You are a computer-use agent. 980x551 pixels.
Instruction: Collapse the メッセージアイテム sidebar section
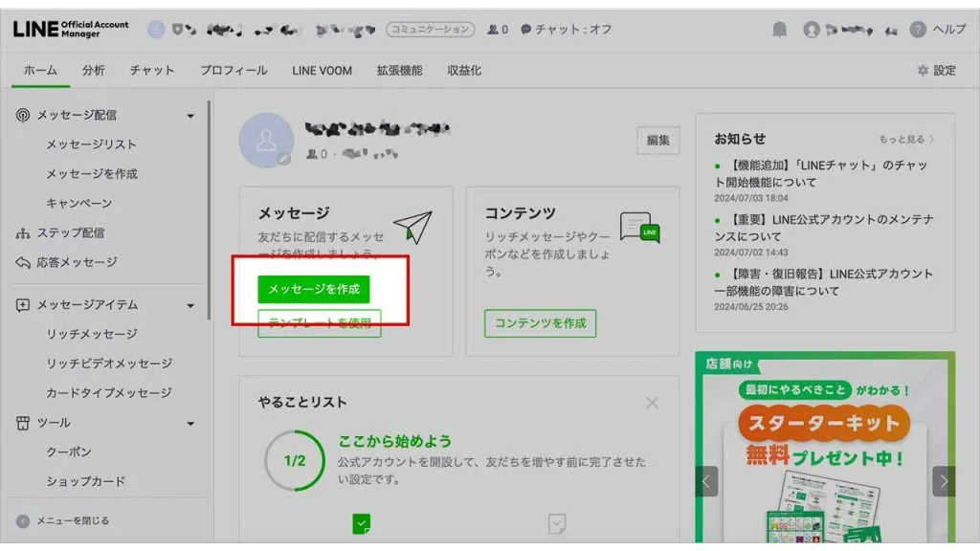tap(190, 305)
